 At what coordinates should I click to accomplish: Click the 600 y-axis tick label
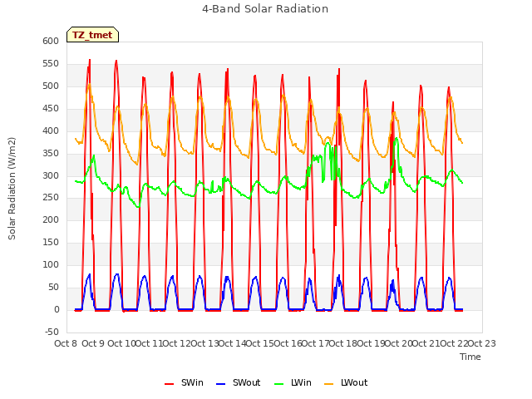pyautogui.click(x=51, y=41)
